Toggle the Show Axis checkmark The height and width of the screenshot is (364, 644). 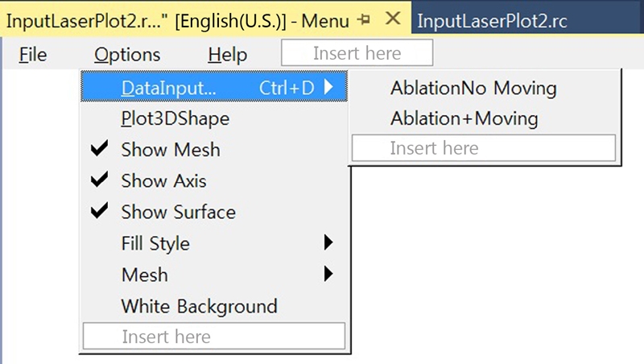(100, 180)
